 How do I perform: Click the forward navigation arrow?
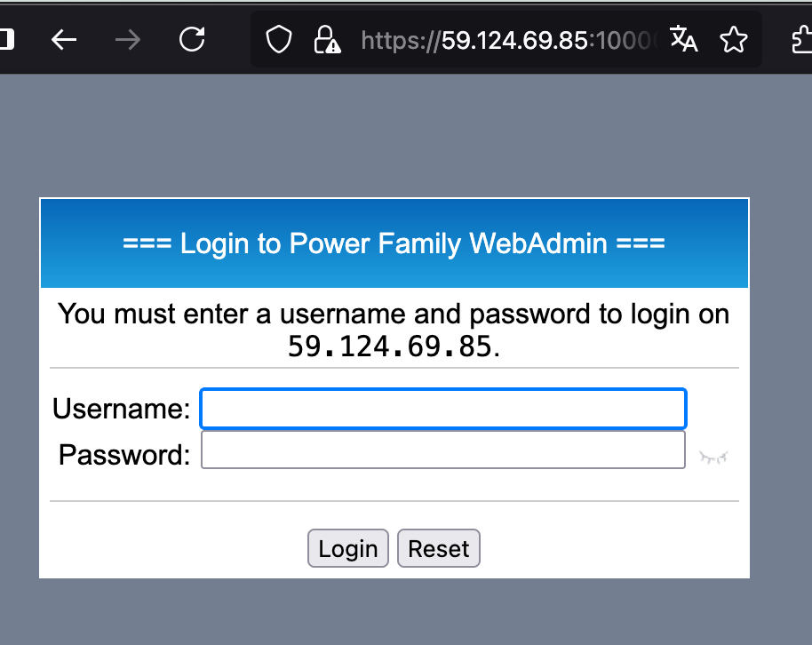click(127, 40)
